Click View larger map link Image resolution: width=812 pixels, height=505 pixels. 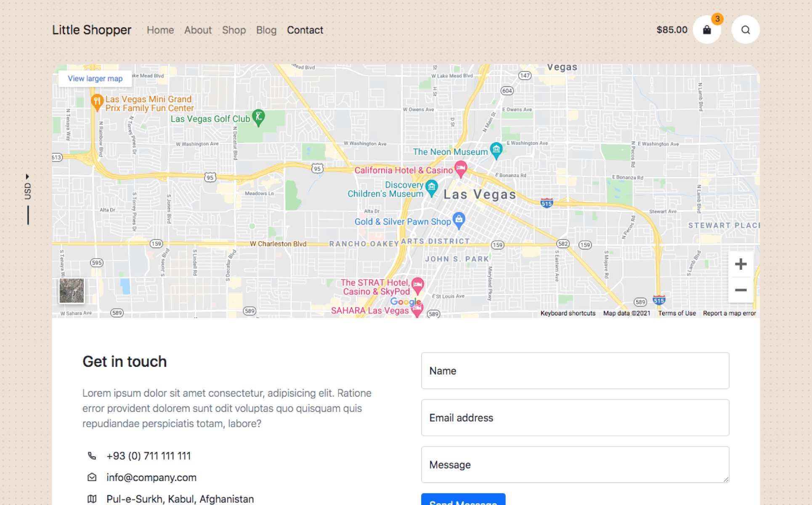[95, 79]
